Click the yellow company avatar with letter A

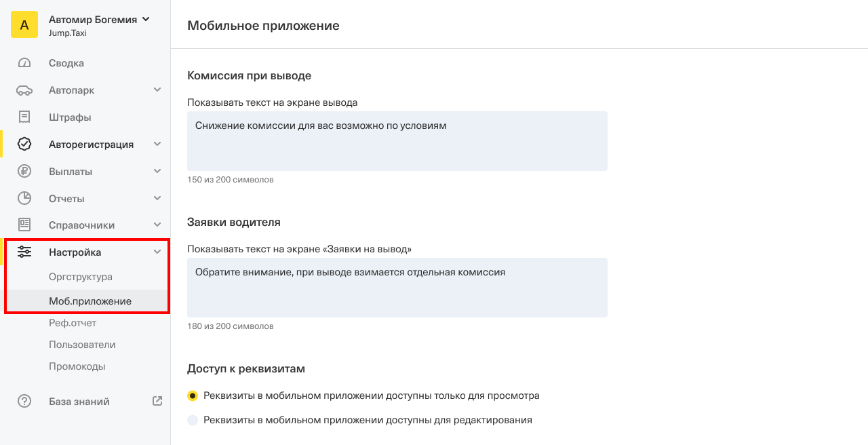click(24, 25)
